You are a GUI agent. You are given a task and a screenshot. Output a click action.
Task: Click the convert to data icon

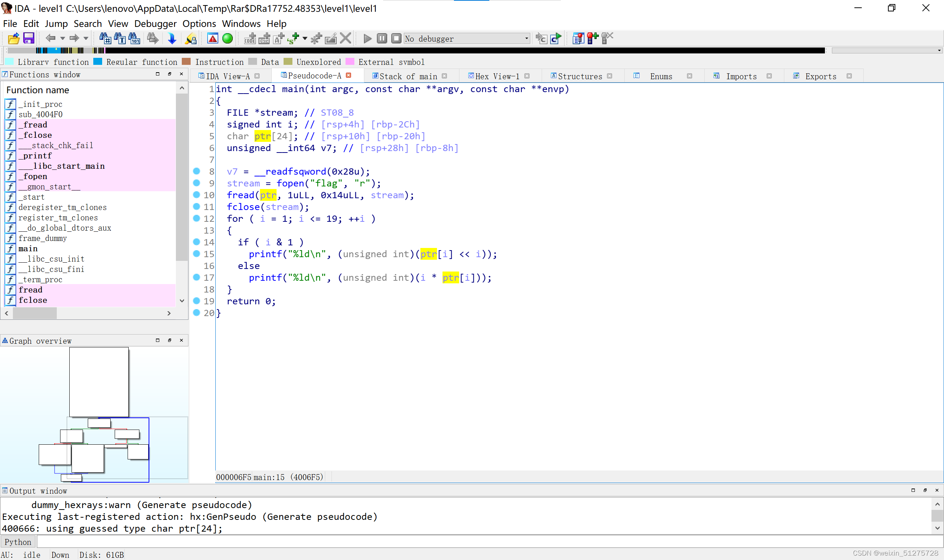264,38
